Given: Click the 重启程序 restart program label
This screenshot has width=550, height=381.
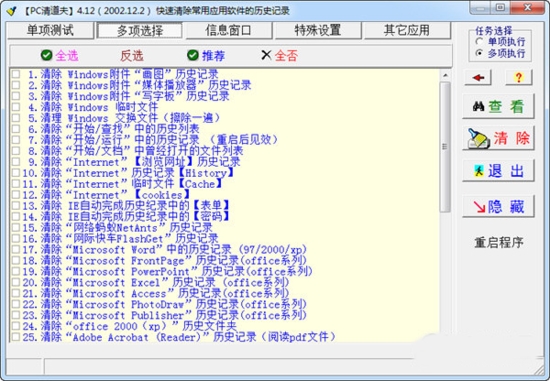Looking at the screenshot, I should coord(498,242).
